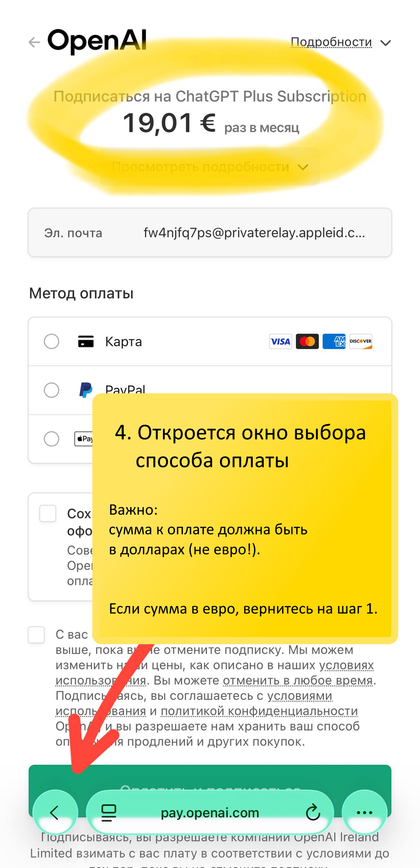Open the политикой конфиденциальности link

[x=259, y=711]
